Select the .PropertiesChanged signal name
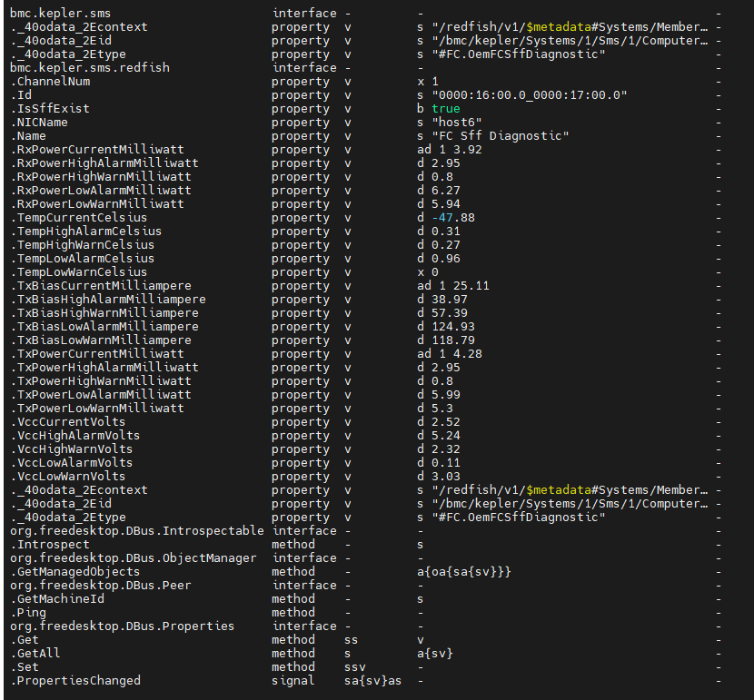Image resolution: width=754 pixels, height=700 pixels. 74,681
